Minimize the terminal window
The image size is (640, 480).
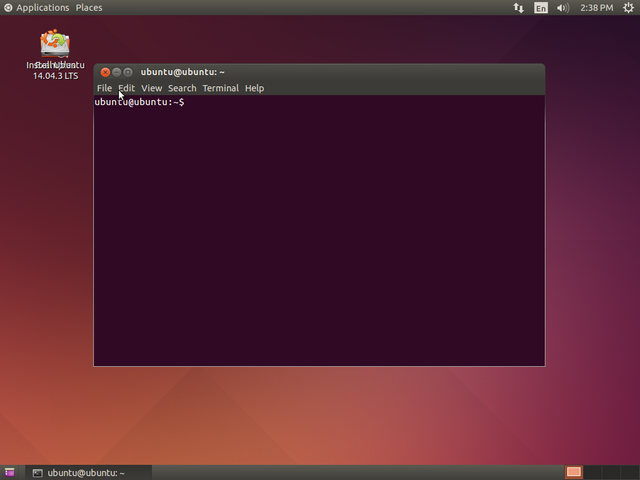click(117, 72)
